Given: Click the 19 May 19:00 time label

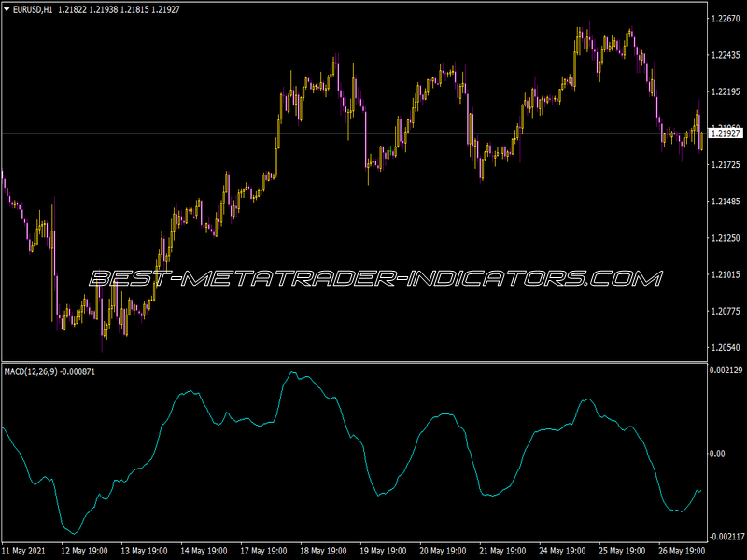Looking at the screenshot, I should coord(383,551).
